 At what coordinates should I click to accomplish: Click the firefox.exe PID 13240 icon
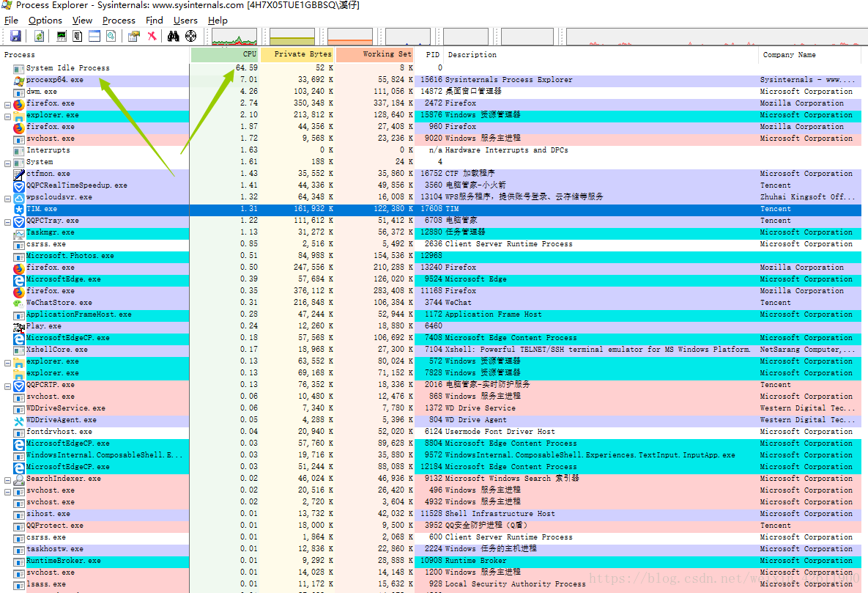pyautogui.click(x=19, y=268)
